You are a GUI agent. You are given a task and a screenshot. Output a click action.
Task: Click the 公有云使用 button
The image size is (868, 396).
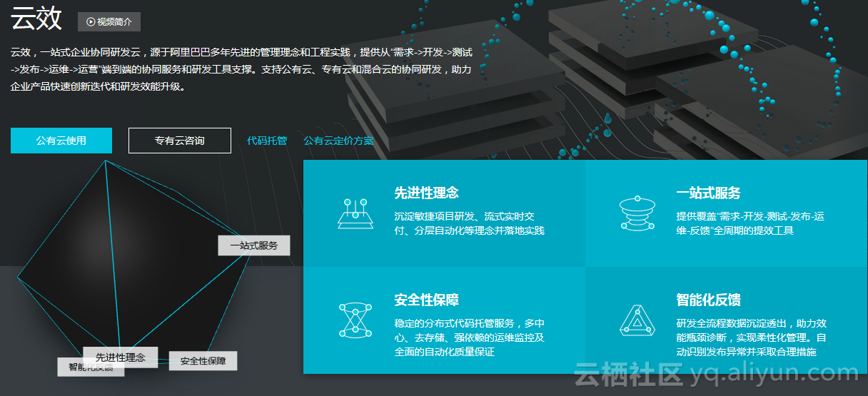pos(61,141)
